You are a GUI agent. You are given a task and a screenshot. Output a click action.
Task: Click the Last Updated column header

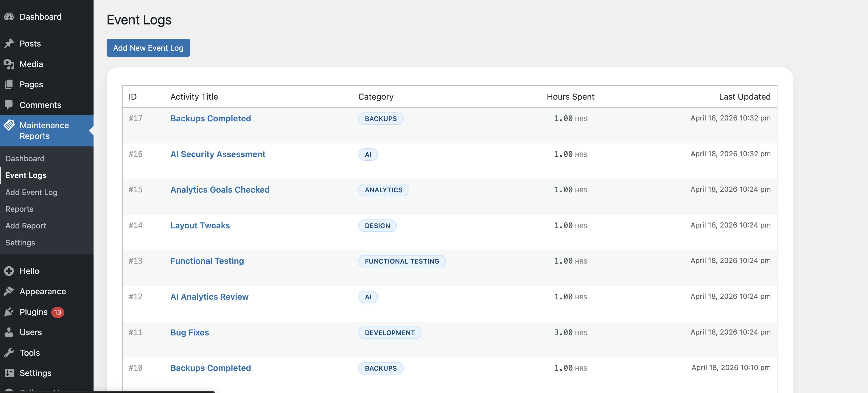coord(745,97)
